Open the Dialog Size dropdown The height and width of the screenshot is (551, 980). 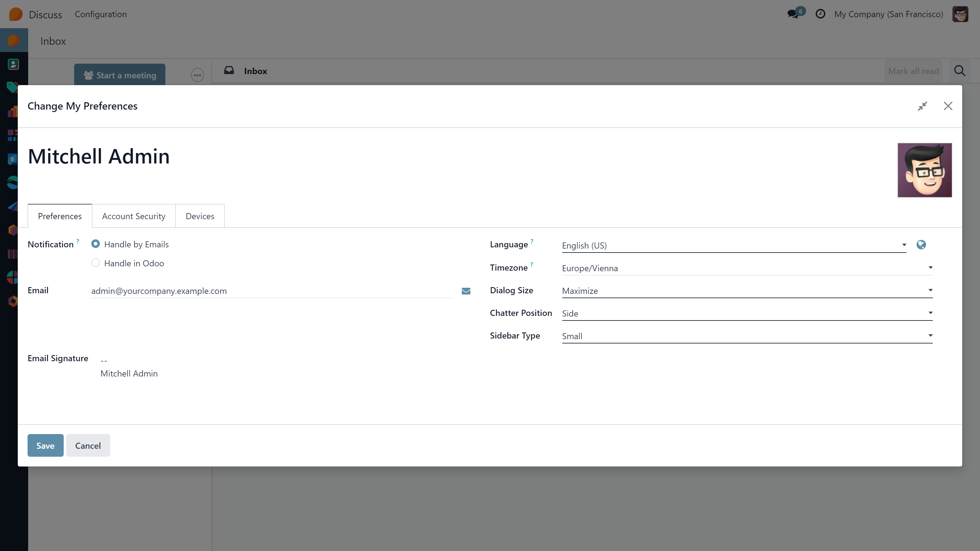click(747, 291)
